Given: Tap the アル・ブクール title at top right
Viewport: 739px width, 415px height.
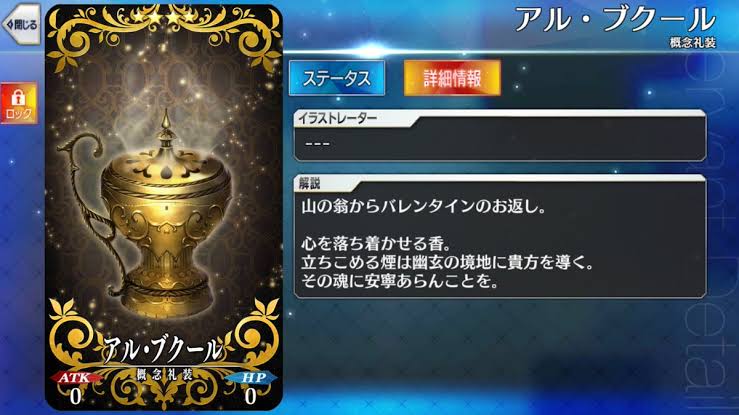Looking at the screenshot, I should pyautogui.click(x=615, y=20).
